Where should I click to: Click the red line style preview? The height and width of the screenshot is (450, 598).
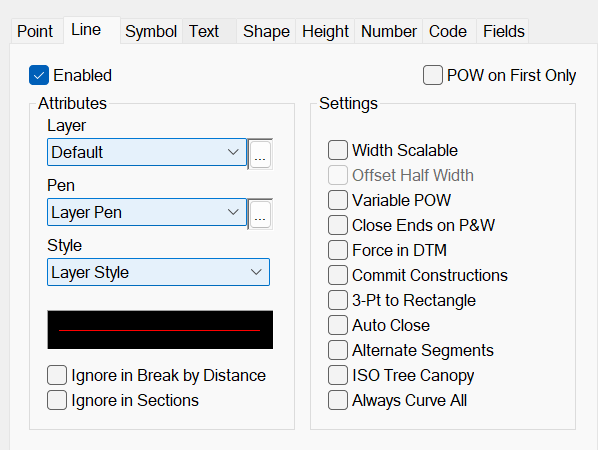coord(160,329)
